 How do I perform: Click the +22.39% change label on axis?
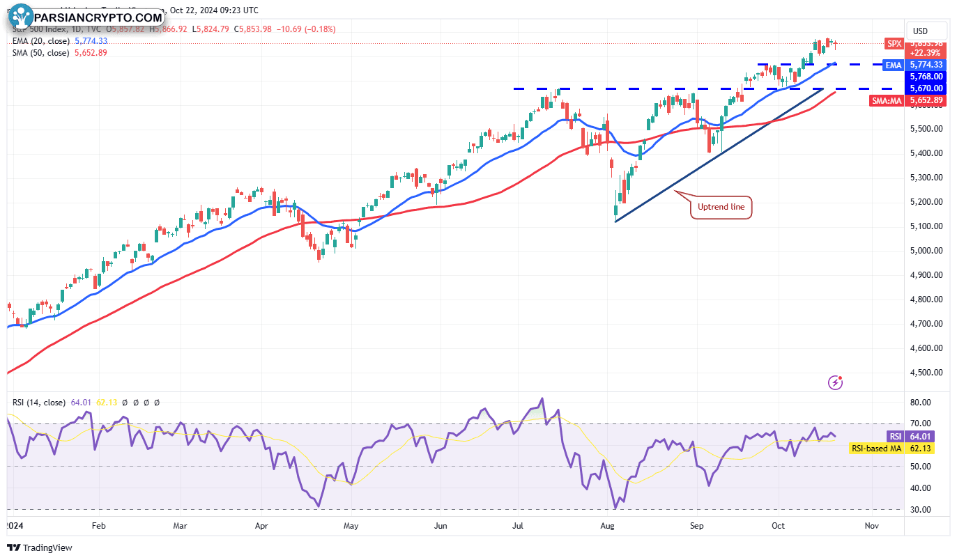[926, 53]
